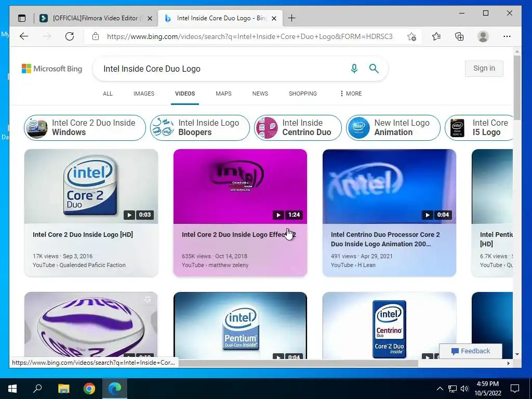Switch to NEWS results
532x399 pixels.
point(260,94)
